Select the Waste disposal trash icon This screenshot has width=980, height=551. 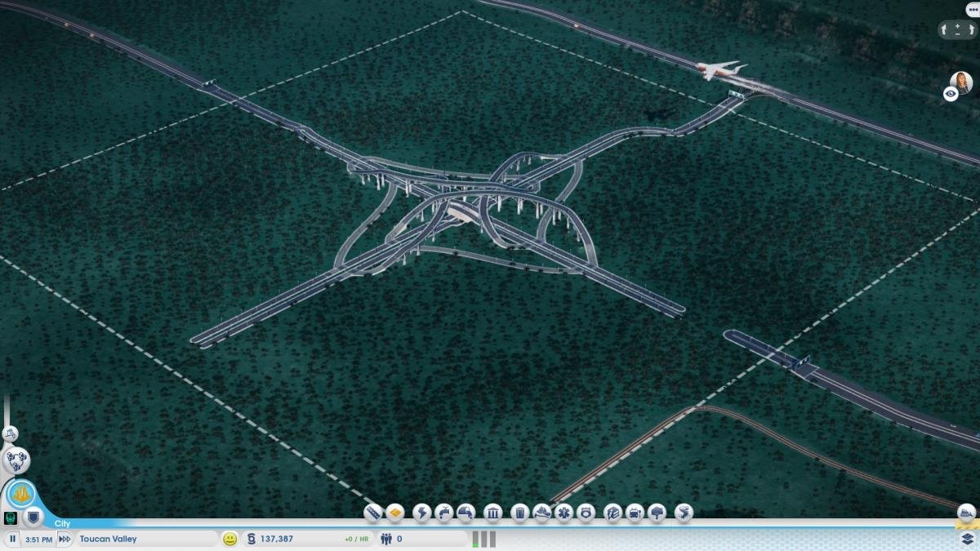[520, 513]
